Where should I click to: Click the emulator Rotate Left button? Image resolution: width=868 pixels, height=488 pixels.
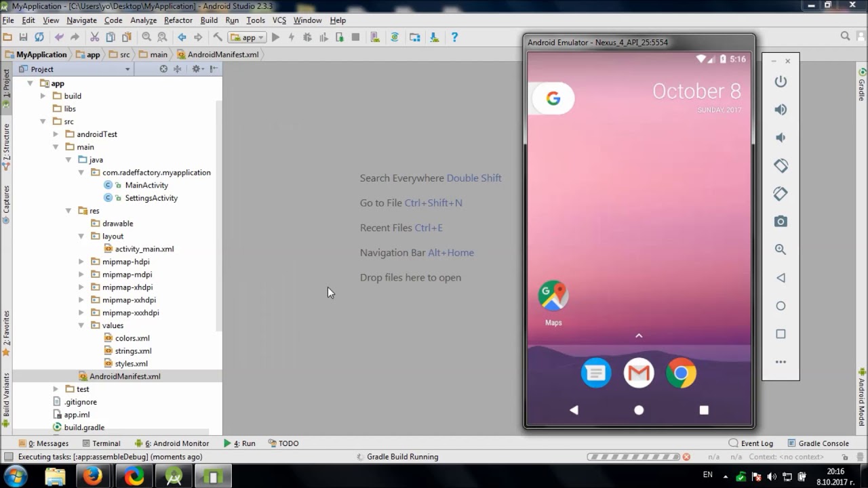point(781,165)
